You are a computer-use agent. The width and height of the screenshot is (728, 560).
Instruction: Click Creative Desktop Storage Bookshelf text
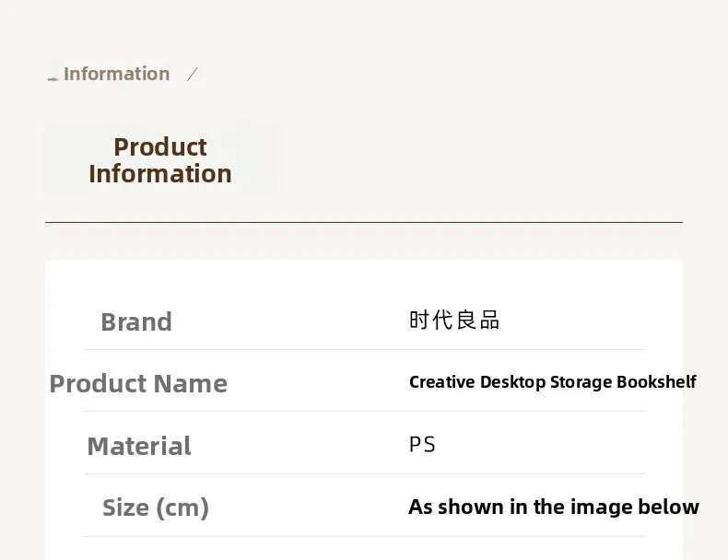click(x=552, y=382)
